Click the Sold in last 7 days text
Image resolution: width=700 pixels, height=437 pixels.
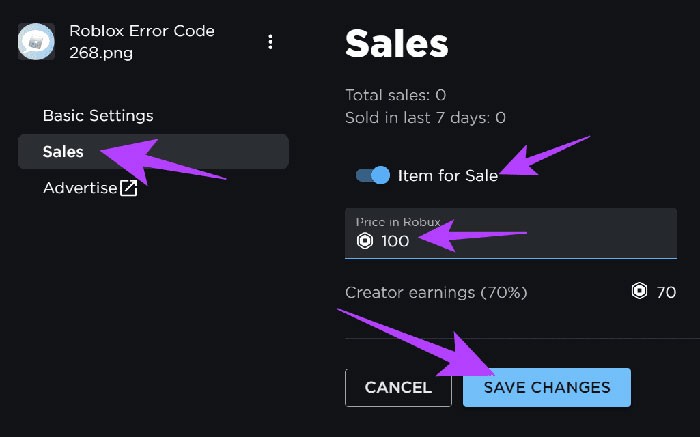pos(425,117)
